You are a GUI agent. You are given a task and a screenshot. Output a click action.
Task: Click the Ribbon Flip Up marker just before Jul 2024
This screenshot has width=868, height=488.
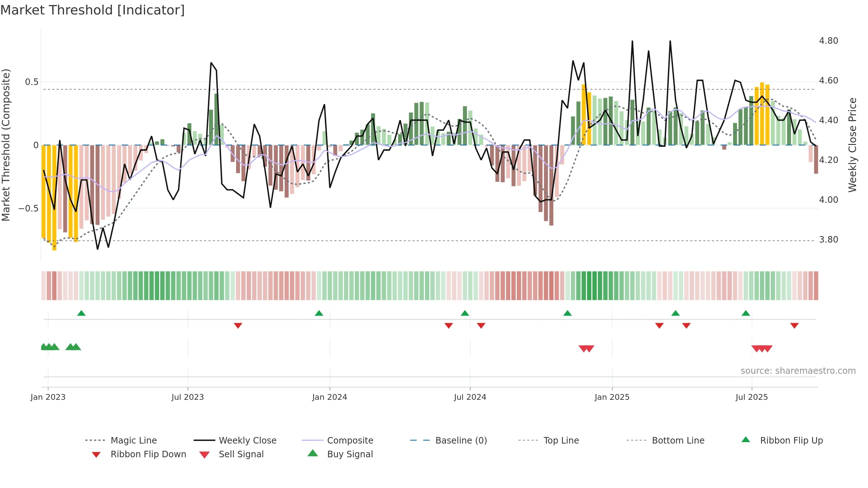pyautogui.click(x=465, y=313)
